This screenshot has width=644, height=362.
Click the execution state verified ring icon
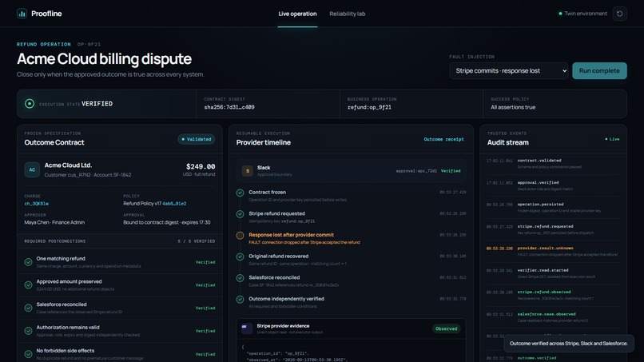30,104
